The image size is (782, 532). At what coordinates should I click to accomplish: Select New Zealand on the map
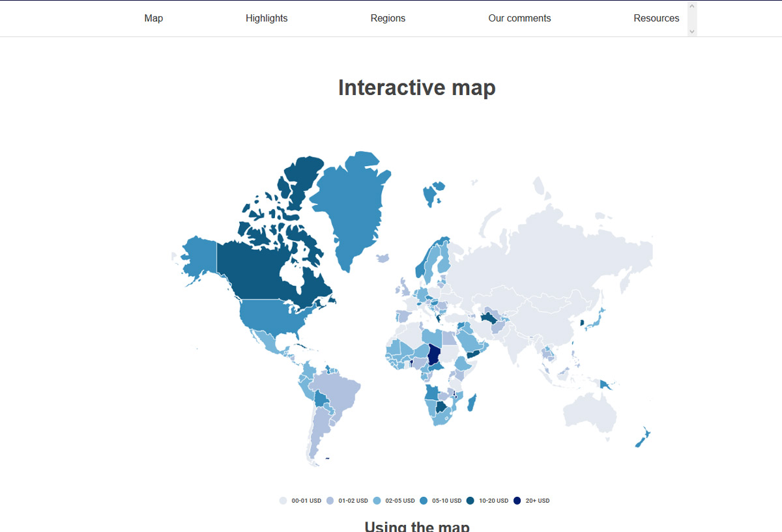coord(643,437)
